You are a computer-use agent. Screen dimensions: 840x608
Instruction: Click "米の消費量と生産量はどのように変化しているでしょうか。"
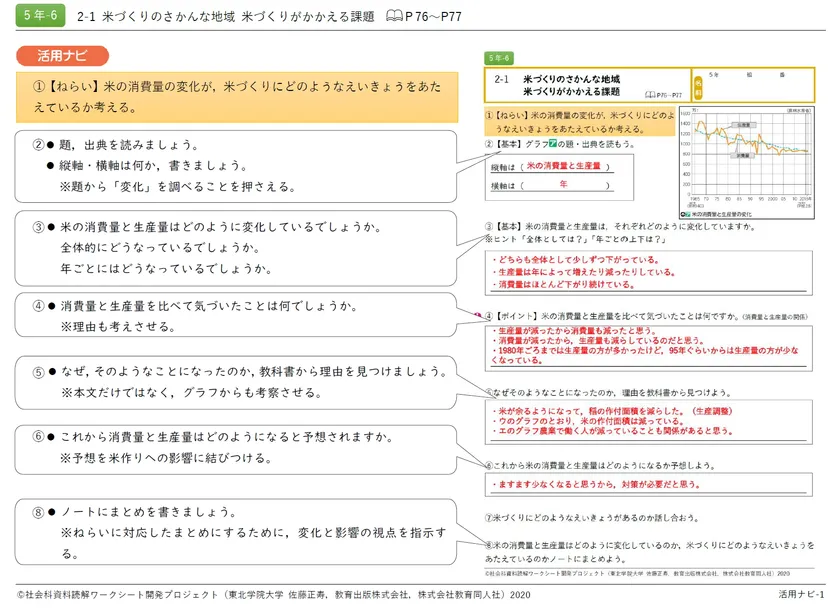click(221, 227)
